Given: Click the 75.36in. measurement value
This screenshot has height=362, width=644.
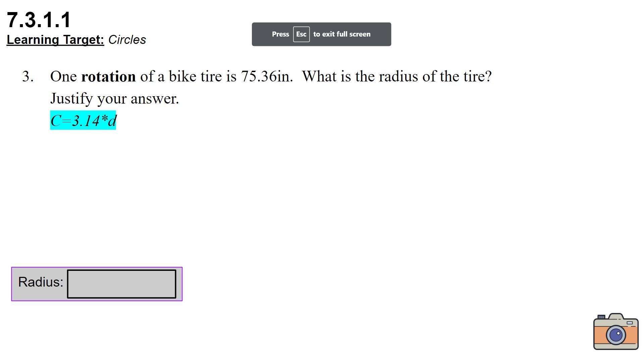Looking at the screenshot, I should click(x=267, y=76).
